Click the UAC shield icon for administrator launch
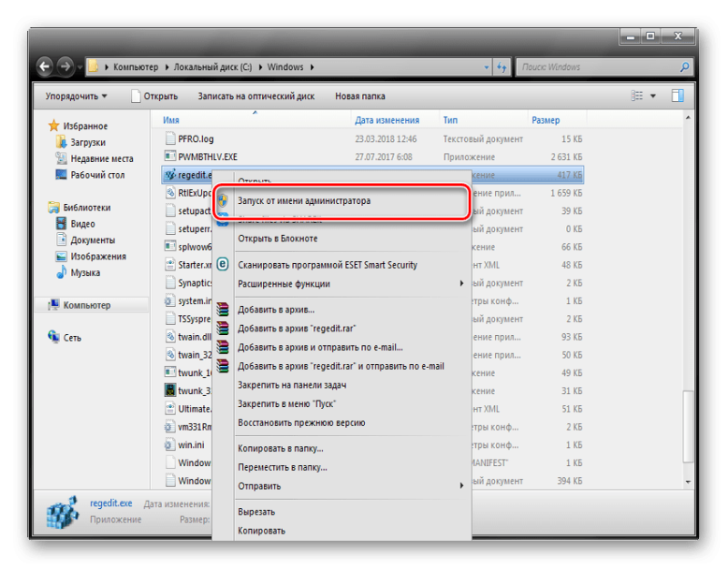 click(223, 200)
